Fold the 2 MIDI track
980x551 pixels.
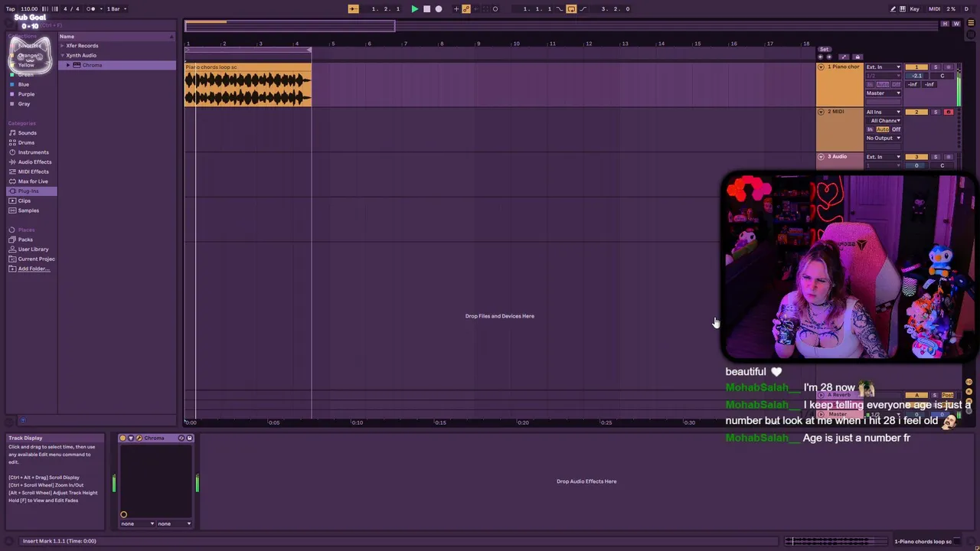point(821,112)
